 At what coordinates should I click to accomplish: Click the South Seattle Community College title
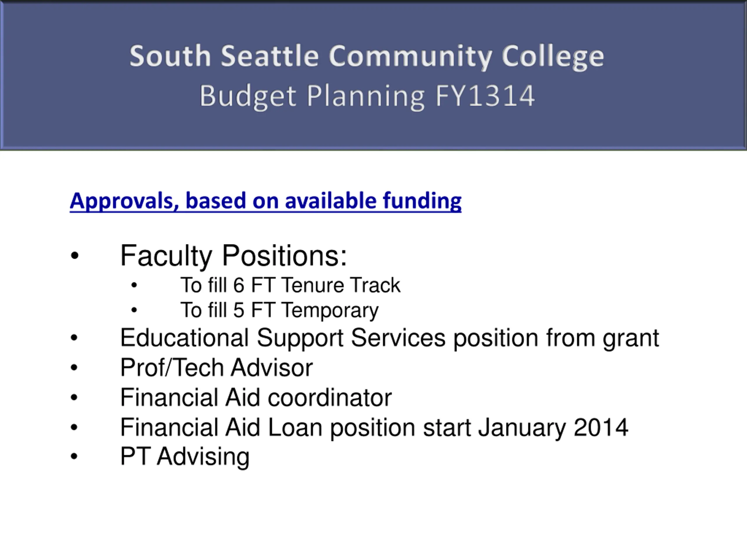(x=367, y=56)
